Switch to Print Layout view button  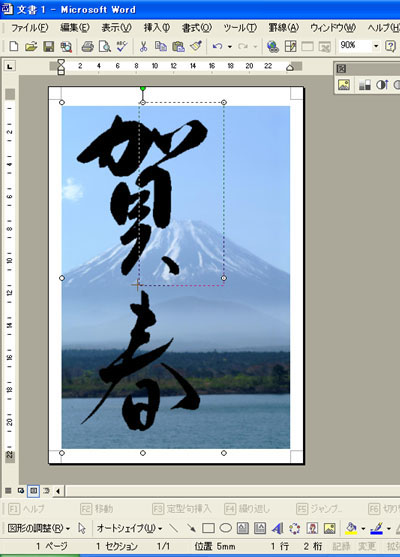point(33,491)
